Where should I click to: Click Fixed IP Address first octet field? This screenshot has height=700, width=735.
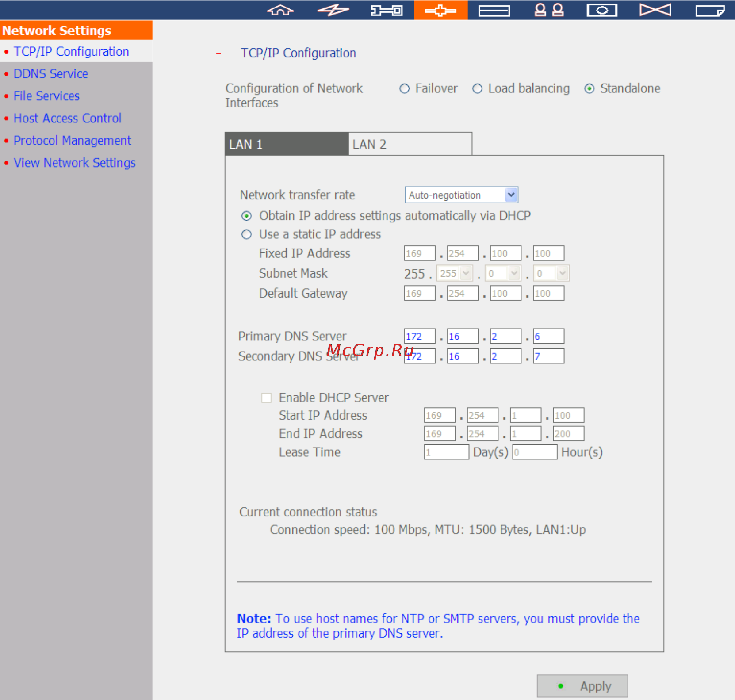tap(420, 254)
